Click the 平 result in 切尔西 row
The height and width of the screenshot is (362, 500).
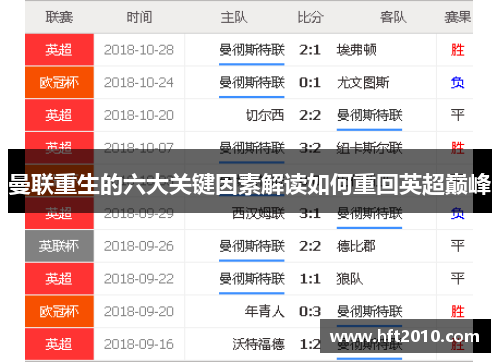457,115
